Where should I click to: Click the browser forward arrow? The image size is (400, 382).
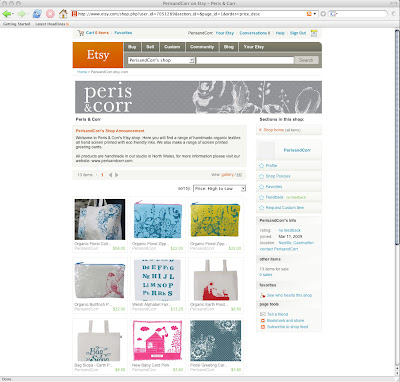[x=21, y=14]
